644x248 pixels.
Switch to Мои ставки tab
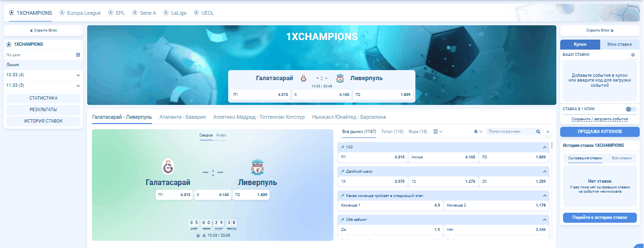pyautogui.click(x=620, y=44)
